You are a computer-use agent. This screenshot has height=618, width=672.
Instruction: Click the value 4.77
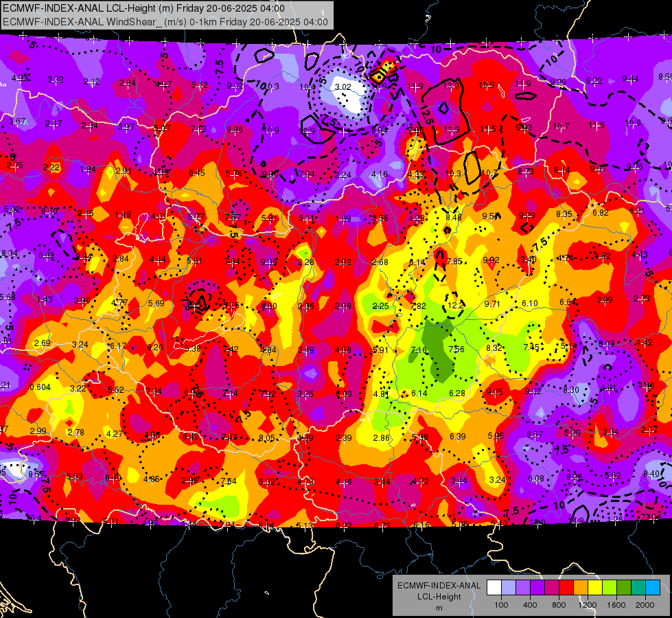(x=119, y=302)
